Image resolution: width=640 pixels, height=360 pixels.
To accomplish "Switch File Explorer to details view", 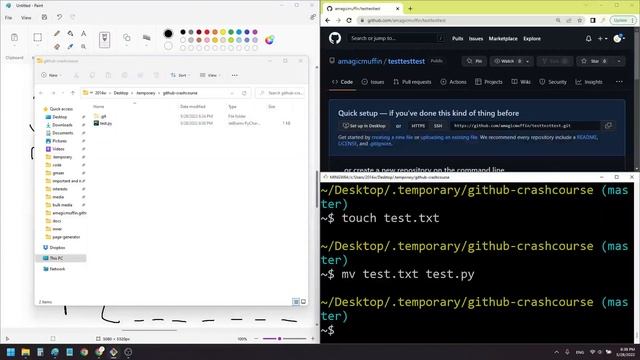I will click(x=296, y=302).
